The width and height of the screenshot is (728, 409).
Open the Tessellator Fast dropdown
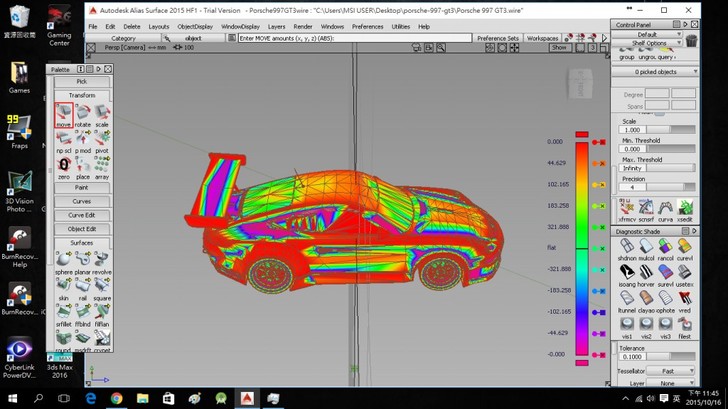tap(669, 371)
